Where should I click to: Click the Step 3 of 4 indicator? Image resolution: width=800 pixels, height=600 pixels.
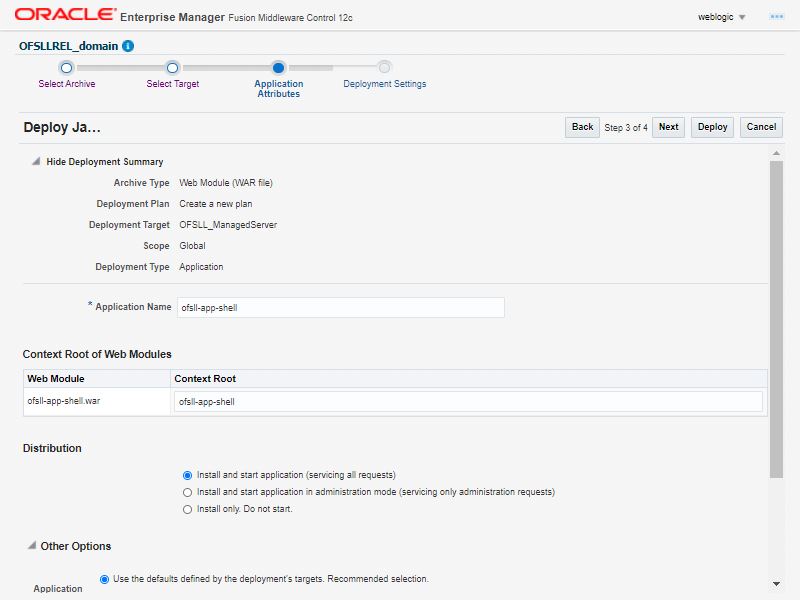[x=626, y=128]
